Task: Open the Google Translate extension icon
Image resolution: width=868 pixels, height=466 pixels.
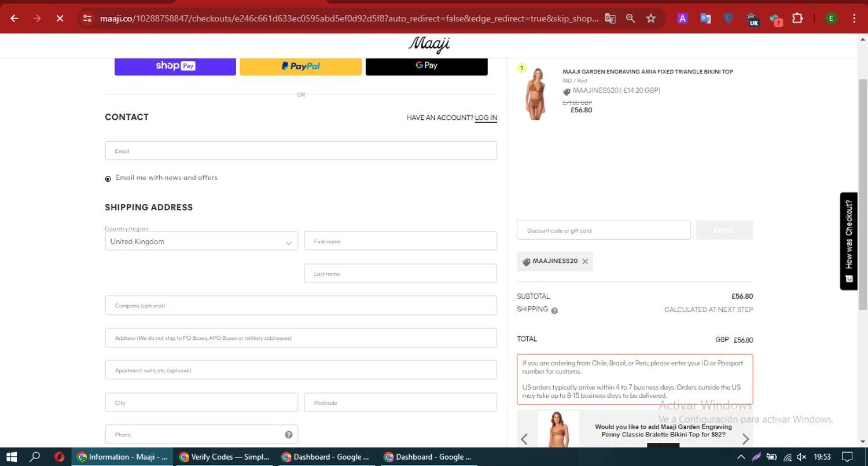Action: click(x=705, y=19)
